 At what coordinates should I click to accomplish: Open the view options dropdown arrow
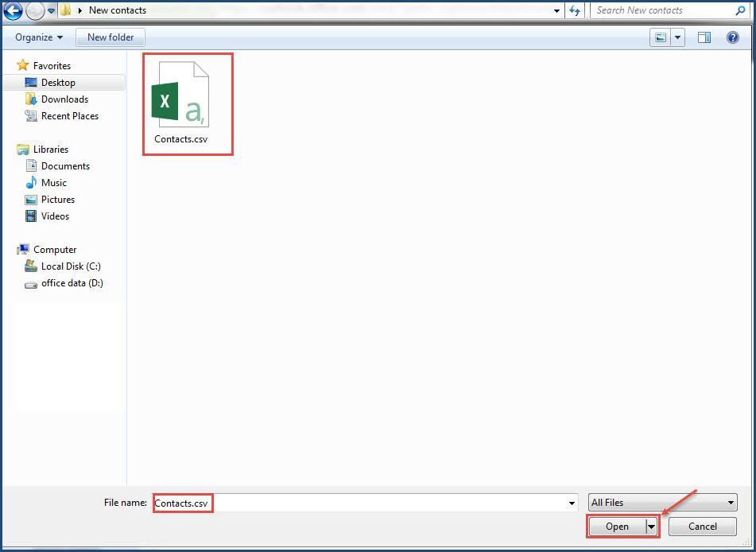(x=677, y=37)
